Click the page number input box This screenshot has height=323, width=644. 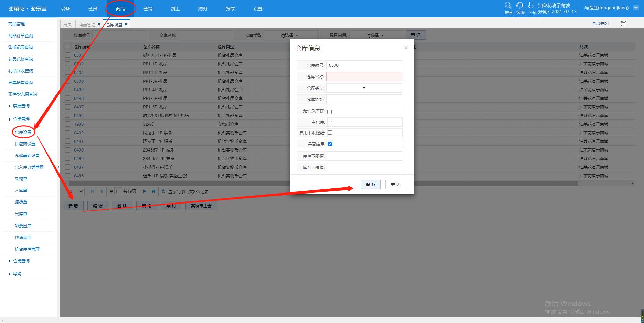pos(118,191)
